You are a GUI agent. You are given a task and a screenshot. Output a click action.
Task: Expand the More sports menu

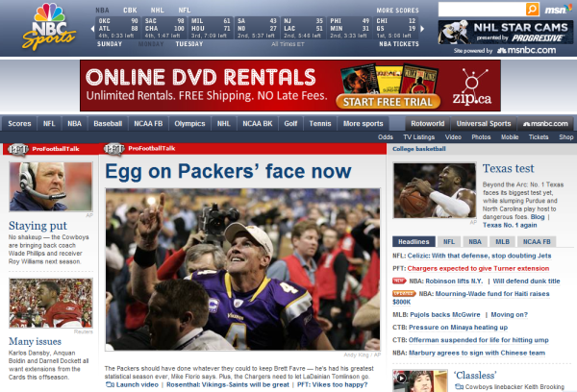363,124
